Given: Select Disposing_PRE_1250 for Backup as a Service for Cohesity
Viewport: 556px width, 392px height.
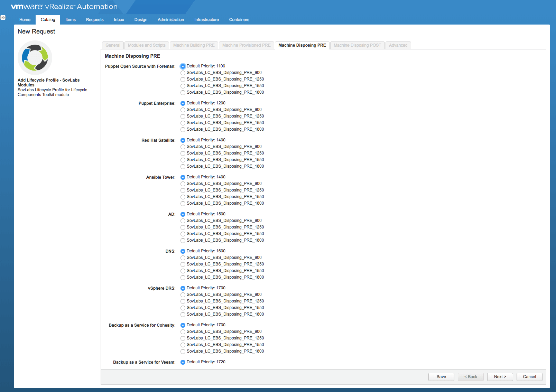Looking at the screenshot, I should (x=183, y=338).
